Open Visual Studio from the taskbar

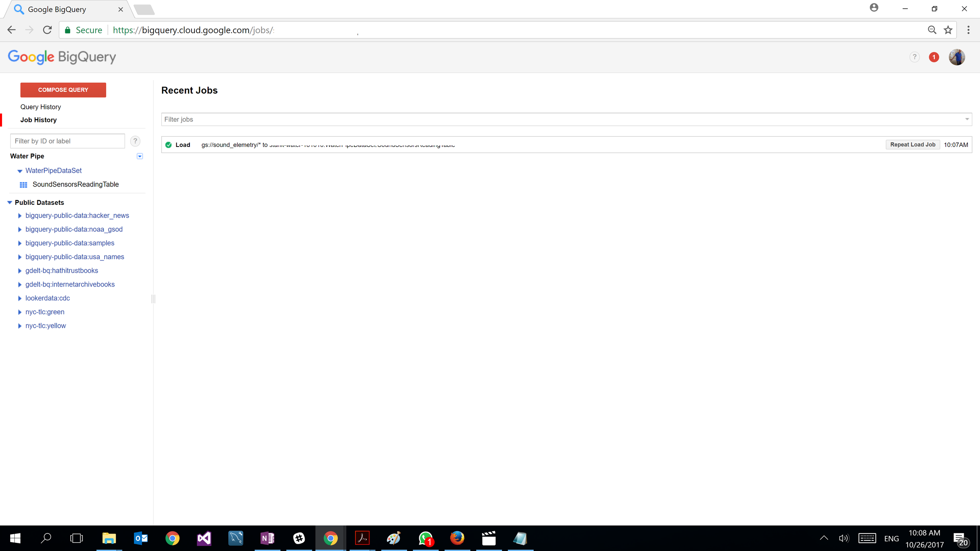(204, 538)
